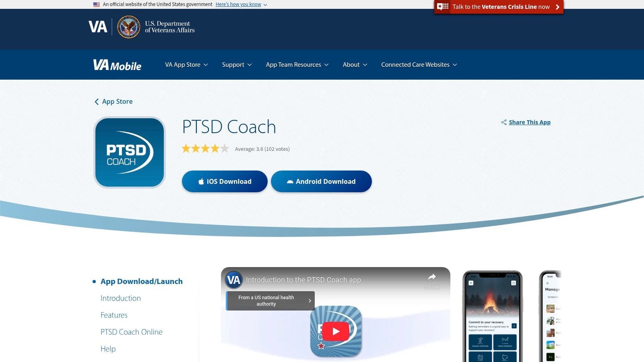Click the back chevron next to App Store
644x362 pixels.
click(97, 101)
